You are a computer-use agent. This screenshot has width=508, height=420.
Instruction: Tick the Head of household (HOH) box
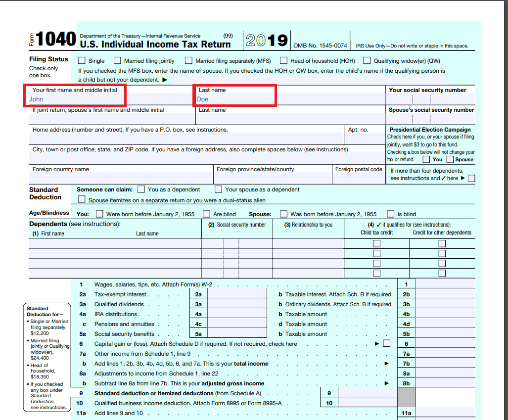(283, 61)
